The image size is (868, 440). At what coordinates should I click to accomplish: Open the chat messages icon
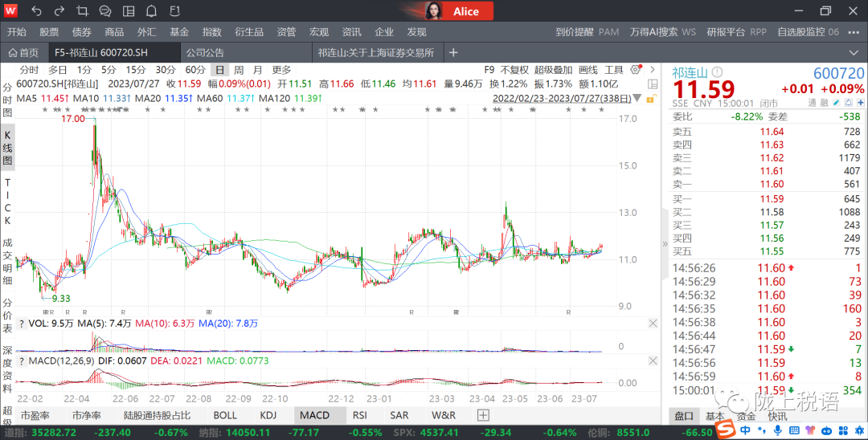[105, 11]
